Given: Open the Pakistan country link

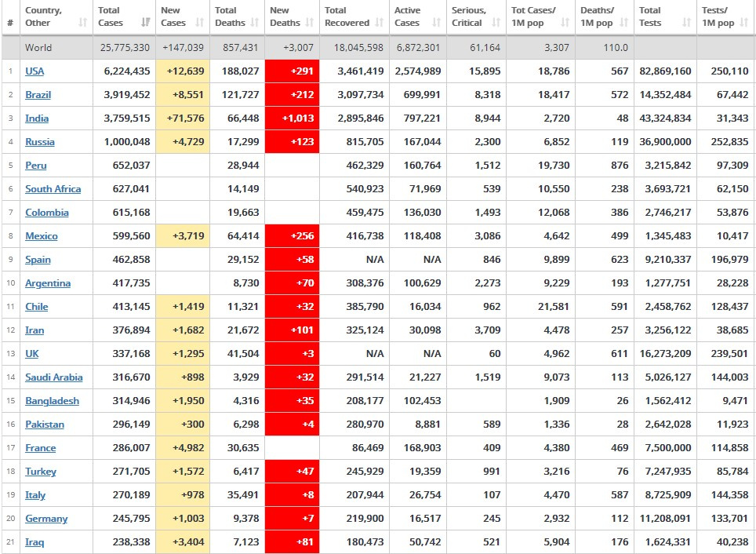Looking at the screenshot, I should (45, 425).
